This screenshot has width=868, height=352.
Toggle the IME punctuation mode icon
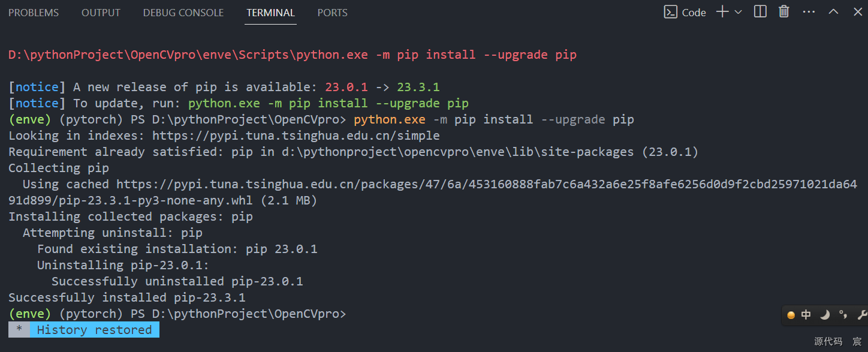[843, 314]
